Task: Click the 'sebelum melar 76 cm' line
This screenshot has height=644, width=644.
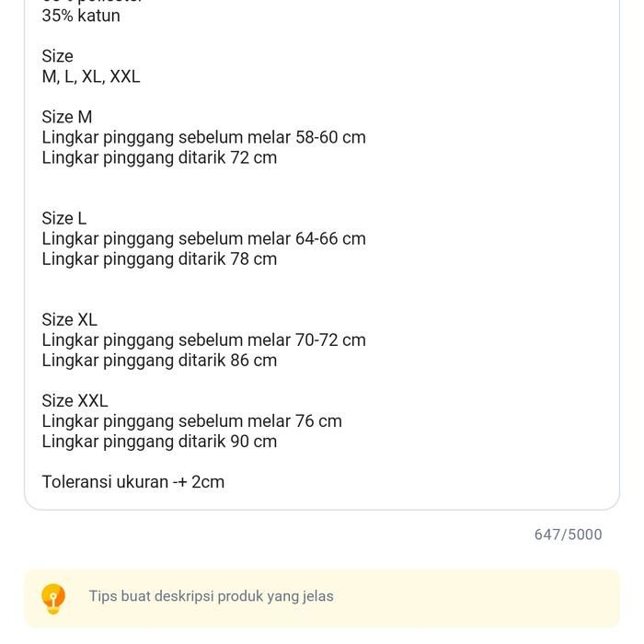Action: tap(191, 420)
